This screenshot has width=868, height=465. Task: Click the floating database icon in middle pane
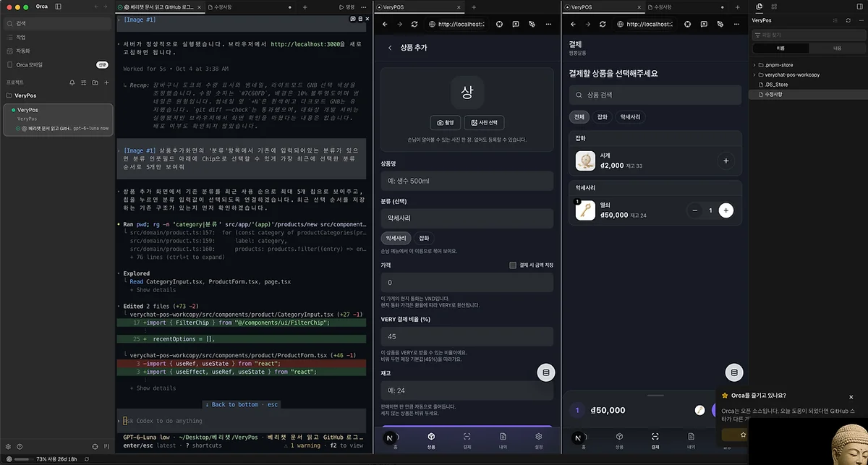click(546, 372)
